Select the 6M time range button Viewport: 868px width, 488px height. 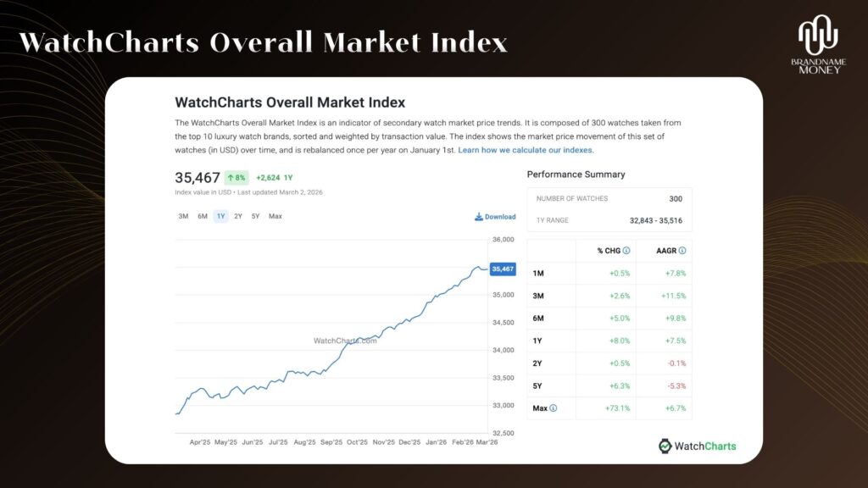202,216
